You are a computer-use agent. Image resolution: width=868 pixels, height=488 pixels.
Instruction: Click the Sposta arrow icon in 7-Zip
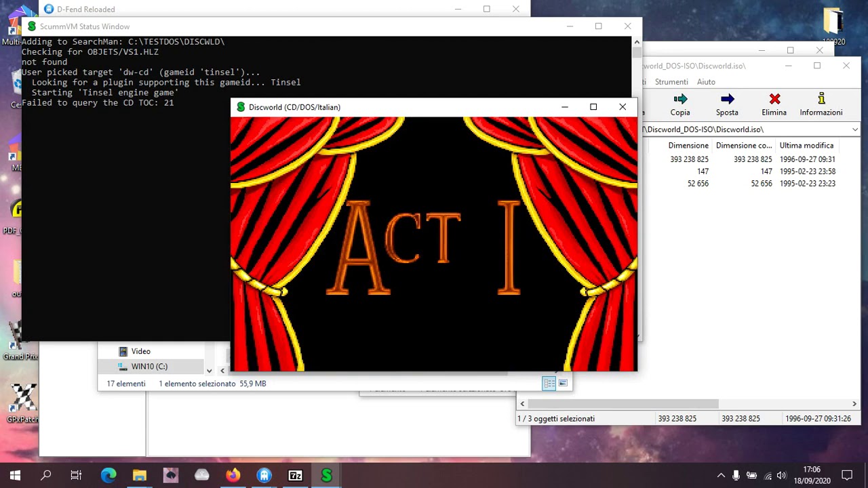pos(727,100)
